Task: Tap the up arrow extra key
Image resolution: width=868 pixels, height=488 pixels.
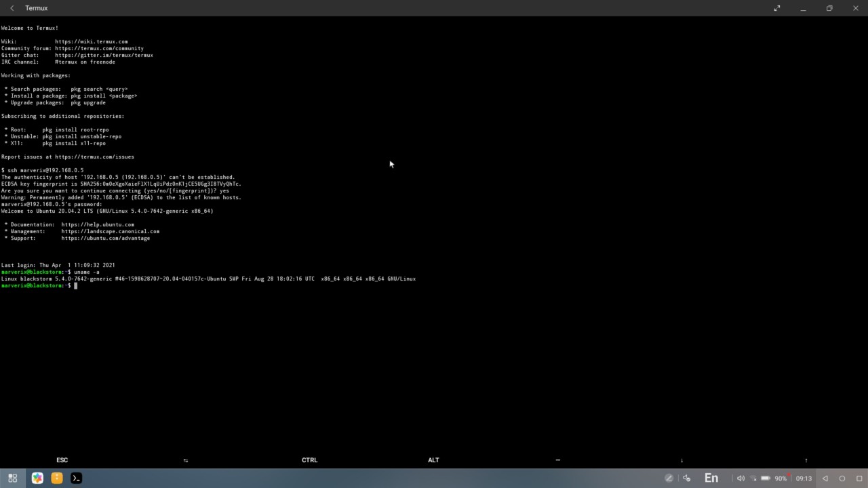Action: pyautogui.click(x=806, y=460)
